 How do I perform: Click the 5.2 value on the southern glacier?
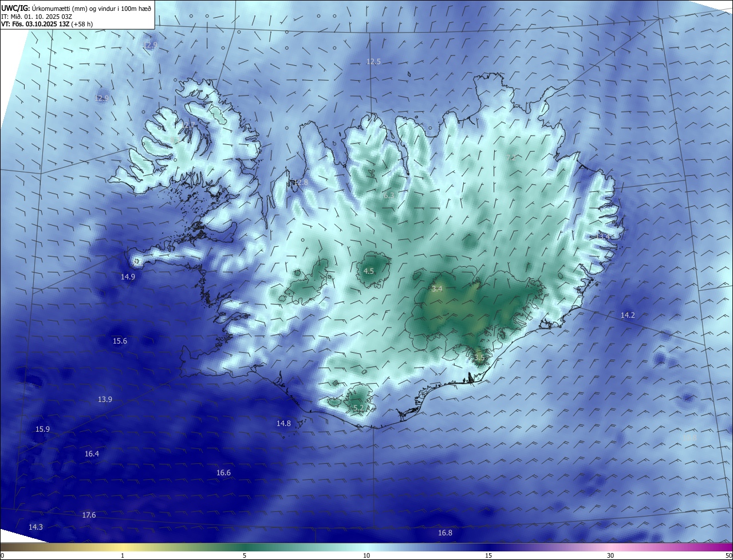pyautogui.click(x=358, y=408)
